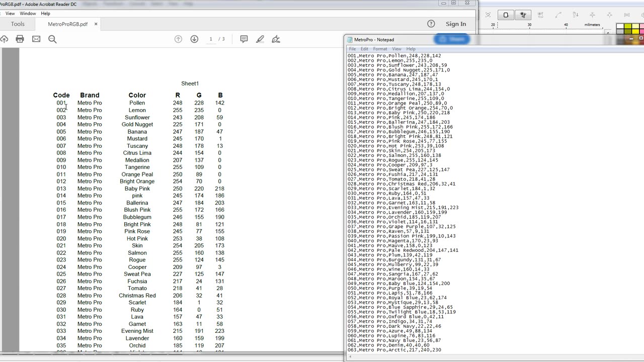Click the Sheet1 title in the PDF

[190, 83]
